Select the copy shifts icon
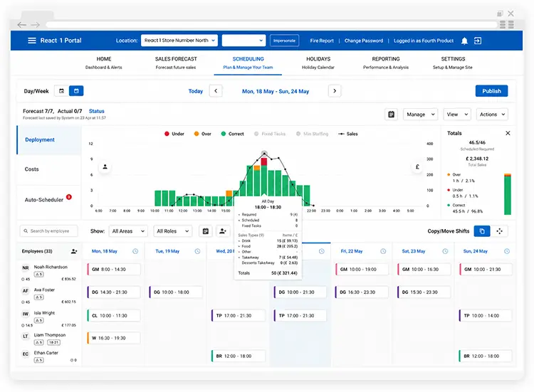534x392 pixels. (x=482, y=231)
